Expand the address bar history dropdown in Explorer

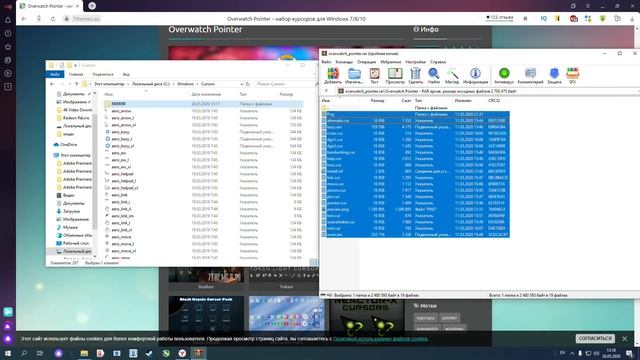[x=242, y=84]
